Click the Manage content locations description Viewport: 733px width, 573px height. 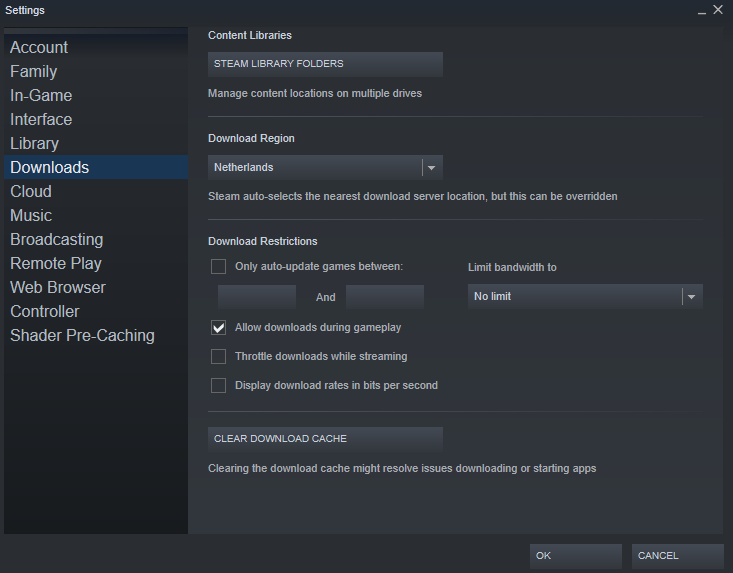315,93
